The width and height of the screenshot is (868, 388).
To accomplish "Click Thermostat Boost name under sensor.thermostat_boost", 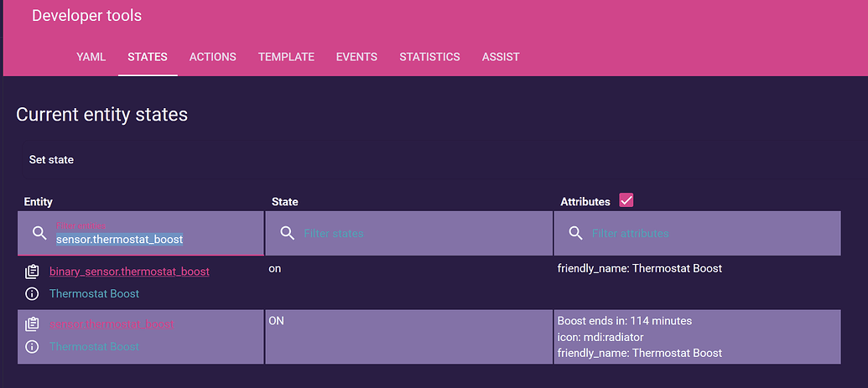I will tap(94, 347).
